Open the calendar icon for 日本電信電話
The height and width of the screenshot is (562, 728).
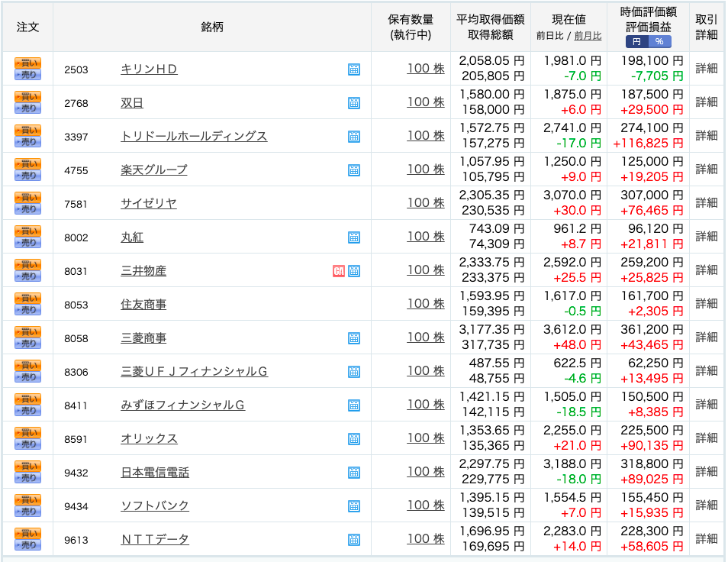354,473
